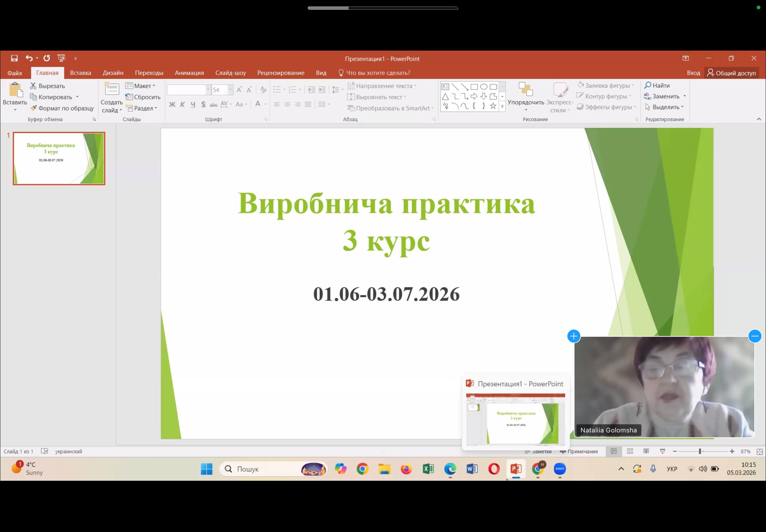
Task: Select slide 1 thumbnail in slide panel
Action: 59,158
